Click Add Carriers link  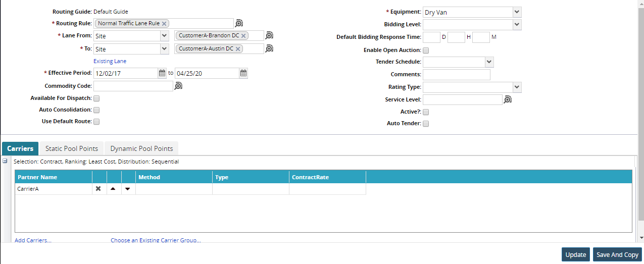[33, 240]
